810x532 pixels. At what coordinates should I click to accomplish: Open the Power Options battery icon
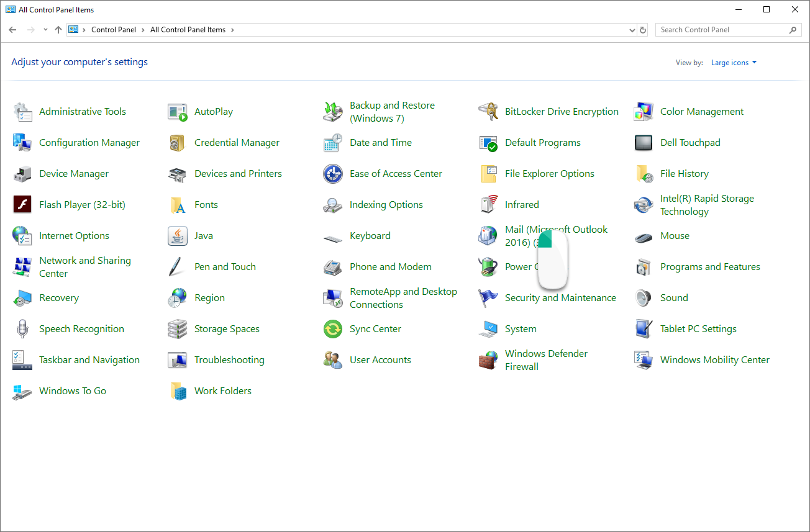click(x=488, y=267)
